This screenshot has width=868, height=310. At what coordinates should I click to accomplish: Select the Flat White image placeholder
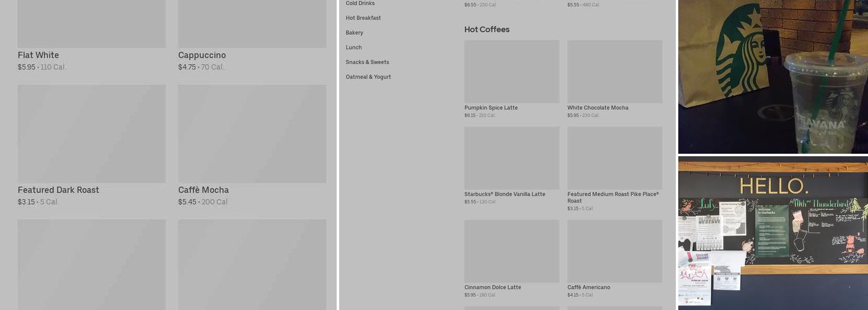click(92, 24)
